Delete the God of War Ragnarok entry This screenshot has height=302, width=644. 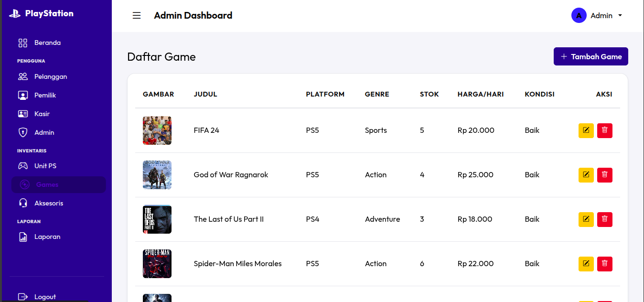[x=605, y=175]
